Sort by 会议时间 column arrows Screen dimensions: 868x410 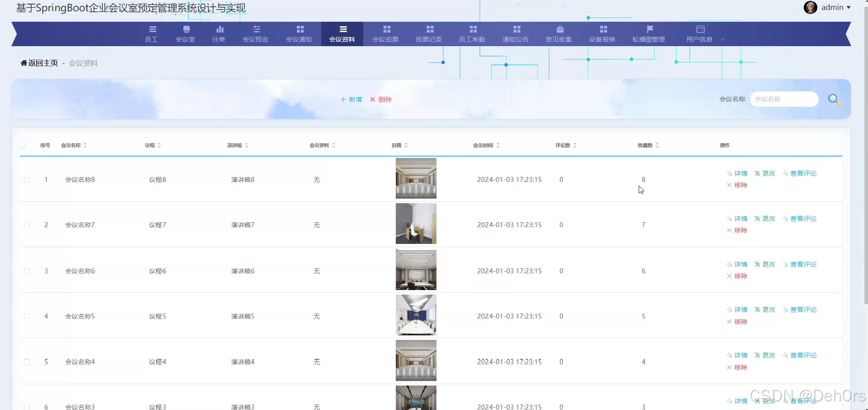[x=498, y=145]
